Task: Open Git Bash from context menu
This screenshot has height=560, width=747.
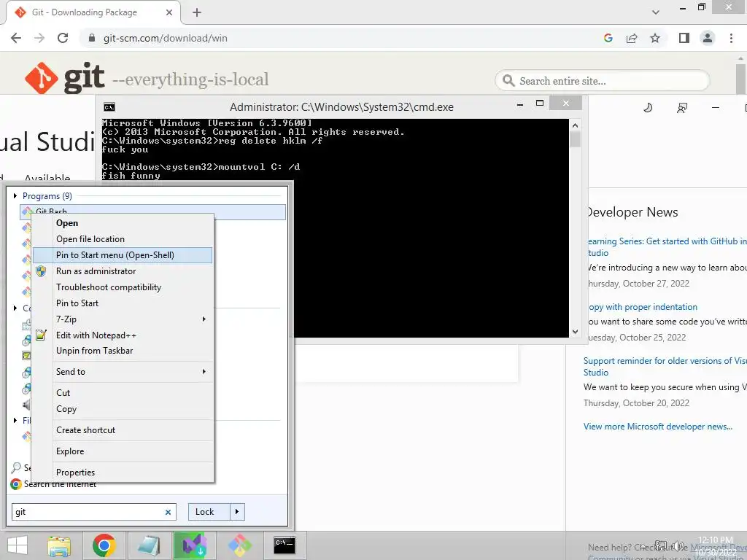Action: pyautogui.click(x=67, y=223)
